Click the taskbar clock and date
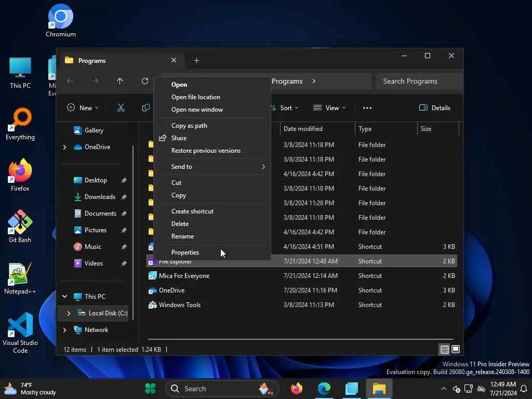The image size is (532, 399). point(503,389)
